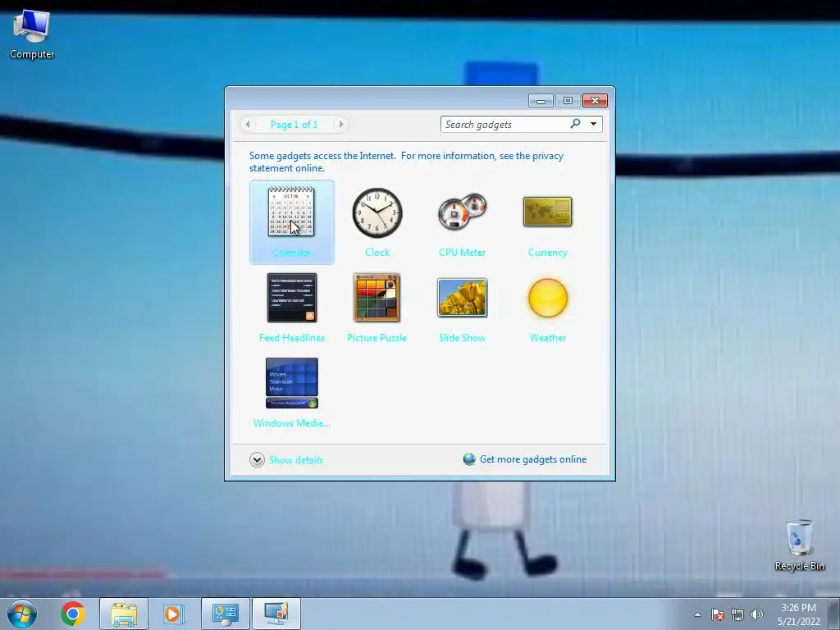Select the Slide Show gadget icon
Image resolution: width=840 pixels, height=630 pixels.
463,298
